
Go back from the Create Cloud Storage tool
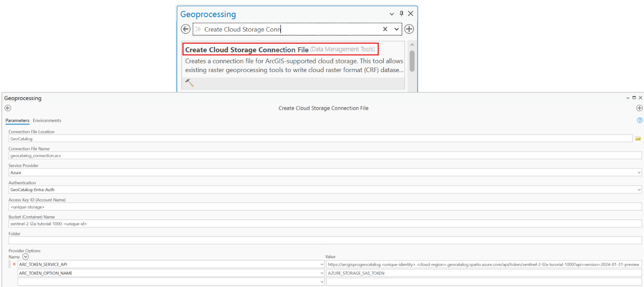8,108
